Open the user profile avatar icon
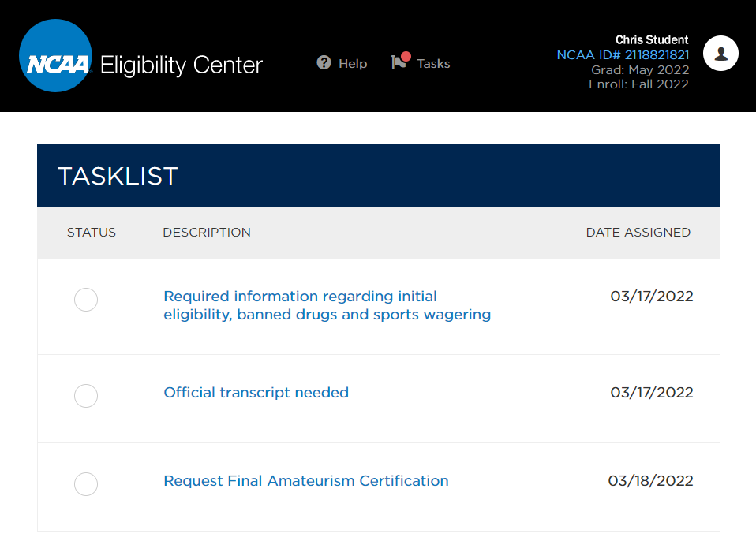Screen dimensions: 756x541 click(720, 53)
